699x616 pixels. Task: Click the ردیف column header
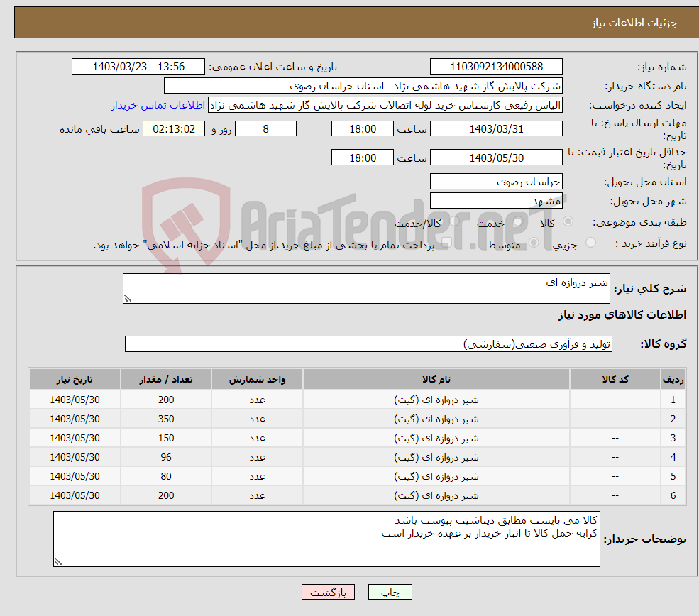(673, 379)
